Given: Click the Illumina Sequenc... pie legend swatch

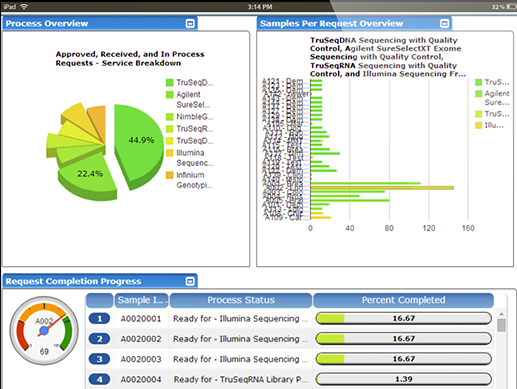Looking at the screenshot, I should coord(170,153).
